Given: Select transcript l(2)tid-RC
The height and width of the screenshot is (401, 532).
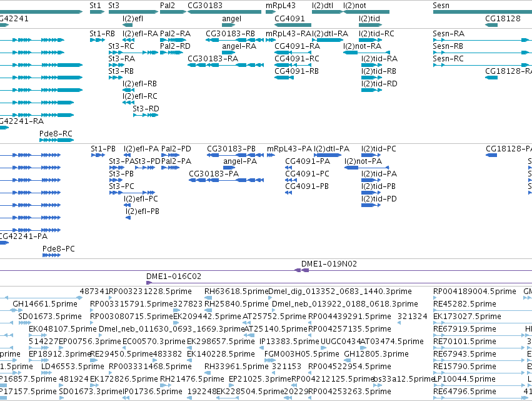Looking at the screenshot, I should click(370, 40).
